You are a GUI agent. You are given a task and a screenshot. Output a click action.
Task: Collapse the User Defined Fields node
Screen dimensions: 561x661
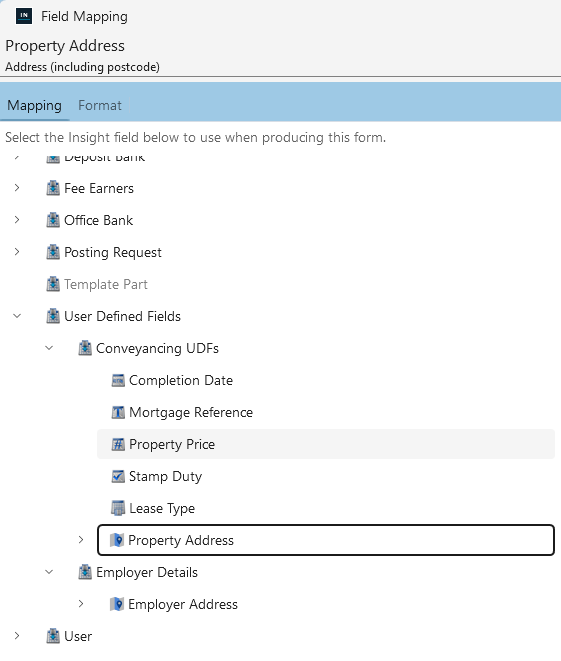pos(17,316)
